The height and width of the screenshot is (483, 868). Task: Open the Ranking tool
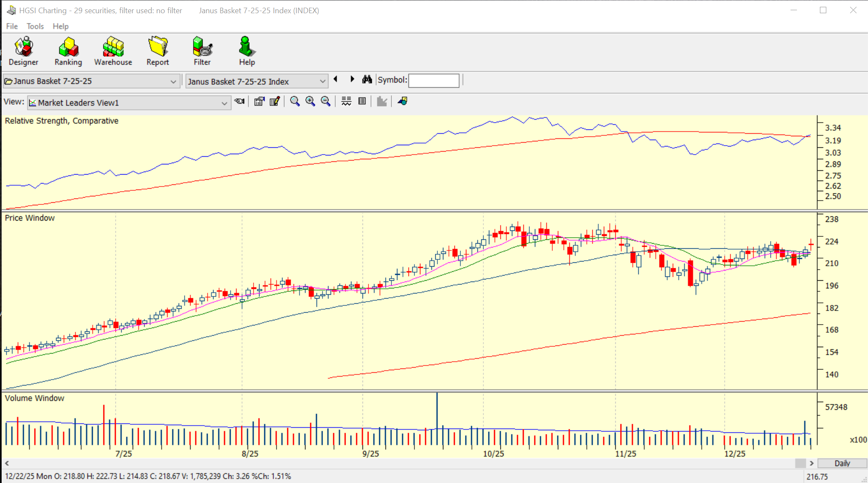(68, 51)
